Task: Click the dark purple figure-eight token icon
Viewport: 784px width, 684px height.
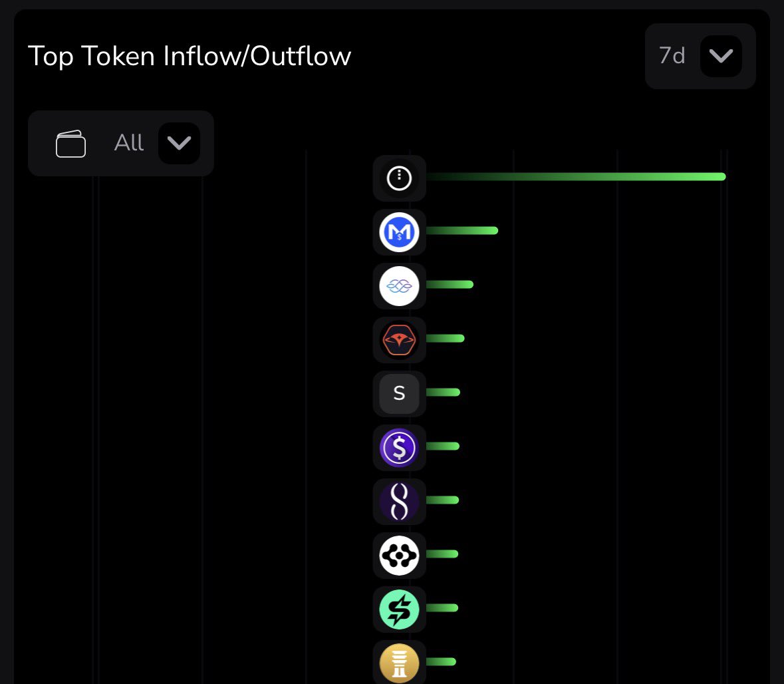Action: 399,501
